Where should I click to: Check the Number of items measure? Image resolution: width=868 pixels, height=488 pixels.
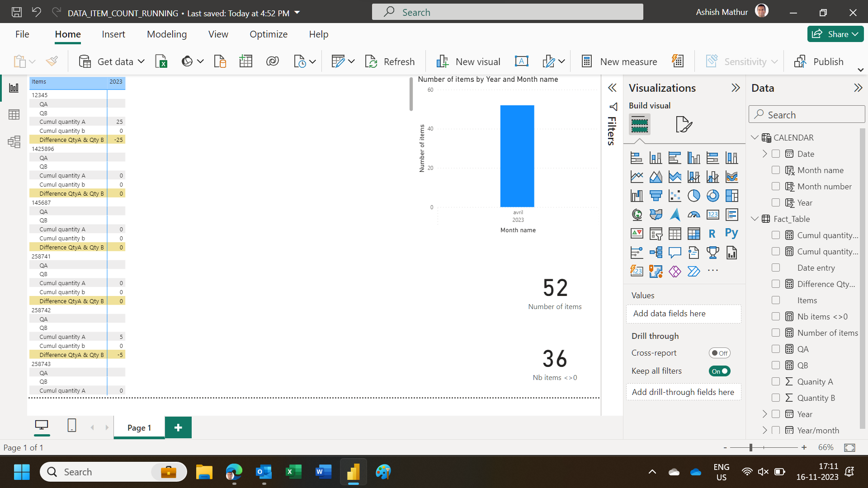click(x=776, y=333)
